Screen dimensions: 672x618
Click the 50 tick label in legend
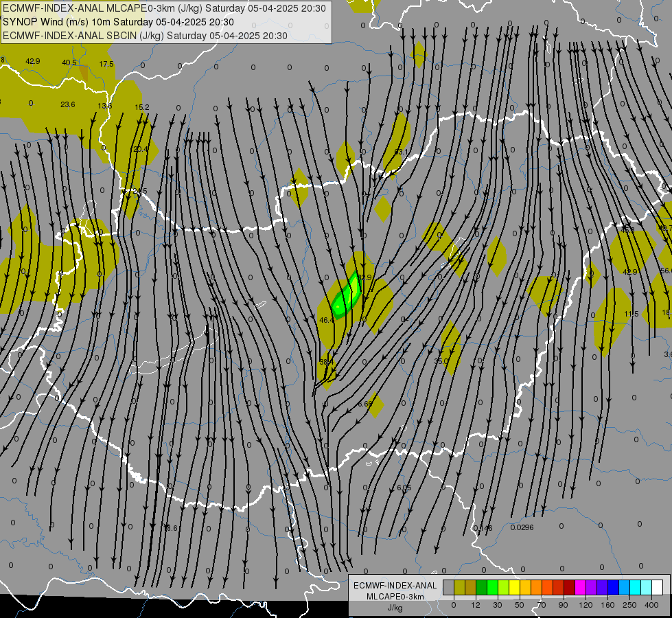tap(520, 605)
